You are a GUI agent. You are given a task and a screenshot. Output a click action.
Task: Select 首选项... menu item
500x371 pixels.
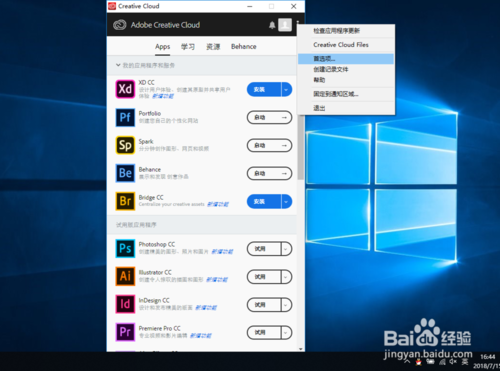pos(346,59)
